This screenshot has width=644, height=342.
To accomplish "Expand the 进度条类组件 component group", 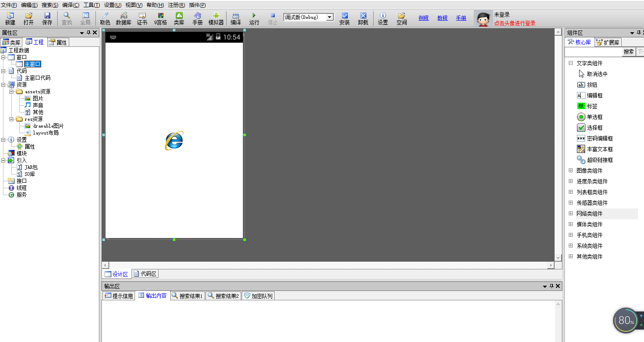I will pyautogui.click(x=571, y=181).
